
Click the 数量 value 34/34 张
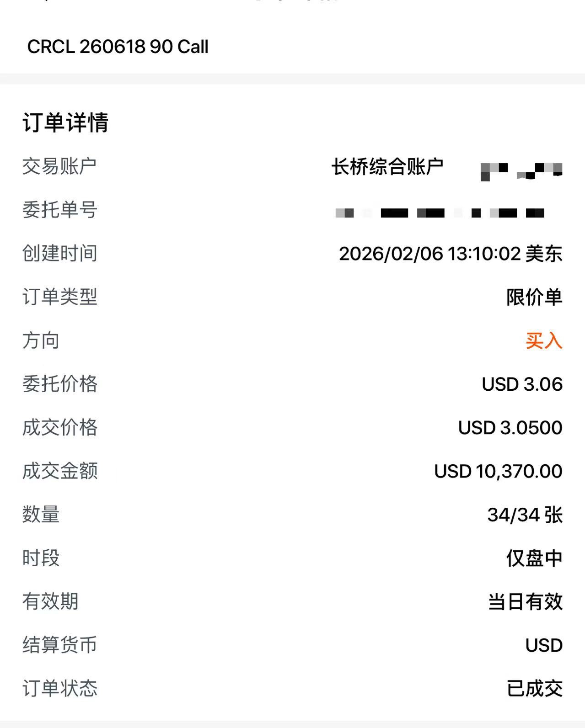coord(524,515)
